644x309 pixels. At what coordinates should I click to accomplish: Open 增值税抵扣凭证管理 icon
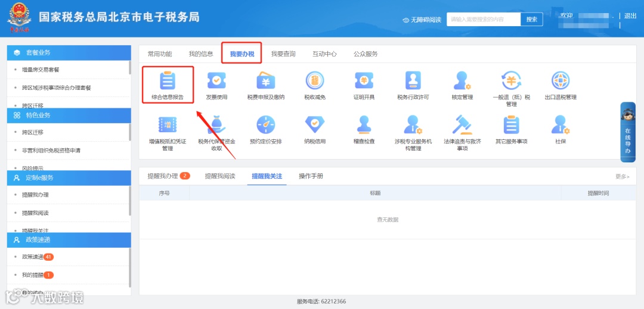(x=167, y=124)
